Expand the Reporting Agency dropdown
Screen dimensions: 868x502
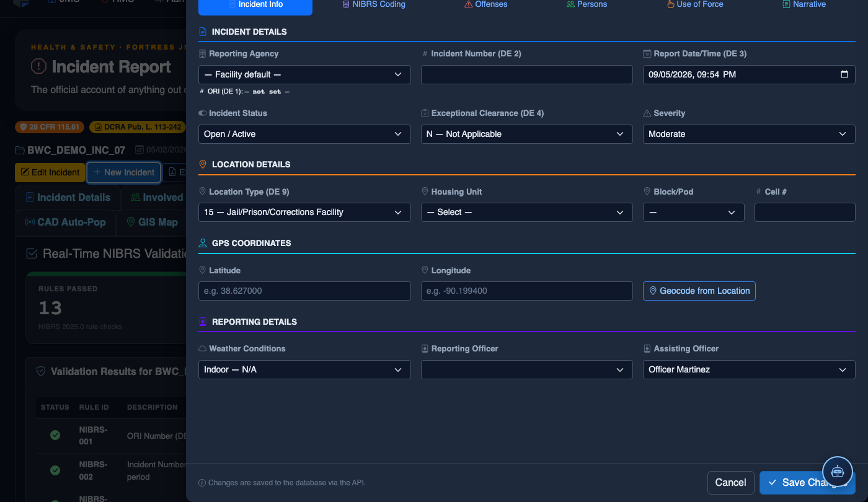(304, 75)
